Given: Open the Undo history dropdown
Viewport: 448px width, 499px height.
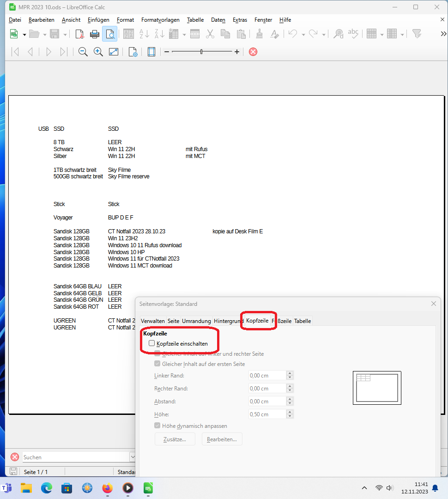Looking at the screenshot, I should 303,34.
